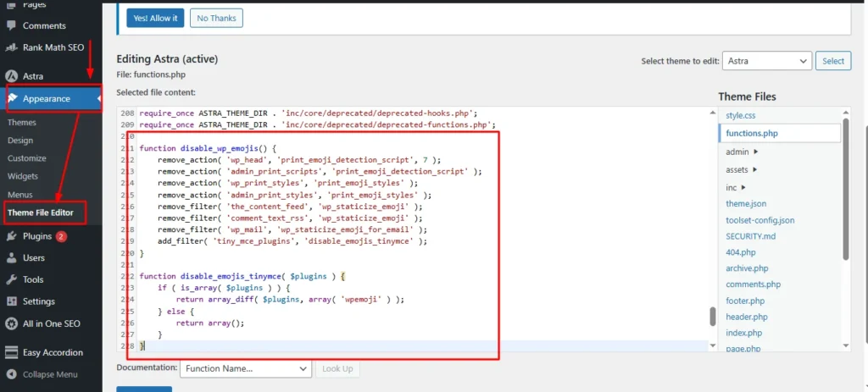Viewport: 868px width, 392px height.
Task: Click the Settings sliders icon
Action: click(x=10, y=302)
